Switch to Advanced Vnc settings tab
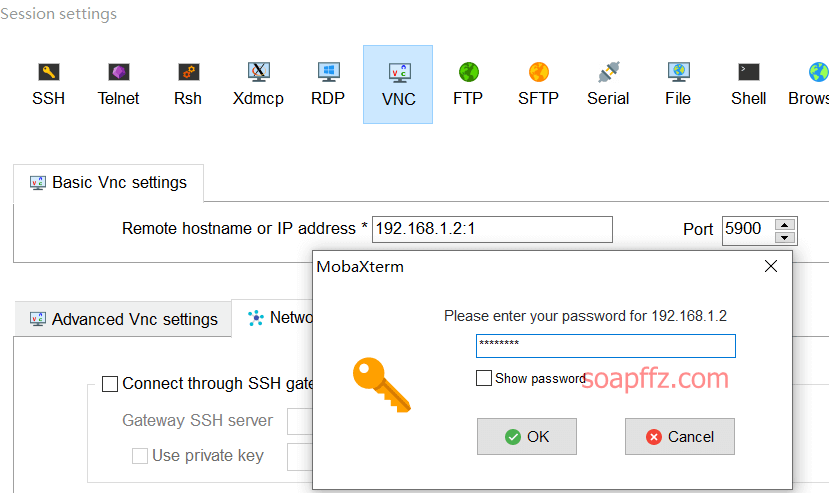This screenshot has height=493, width=829. click(123, 319)
